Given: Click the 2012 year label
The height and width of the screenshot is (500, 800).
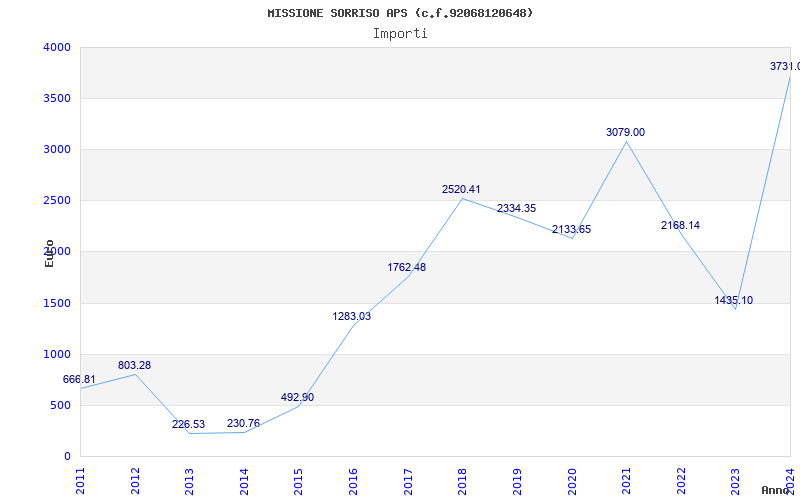Looking at the screenshot, I should [135, 481].
